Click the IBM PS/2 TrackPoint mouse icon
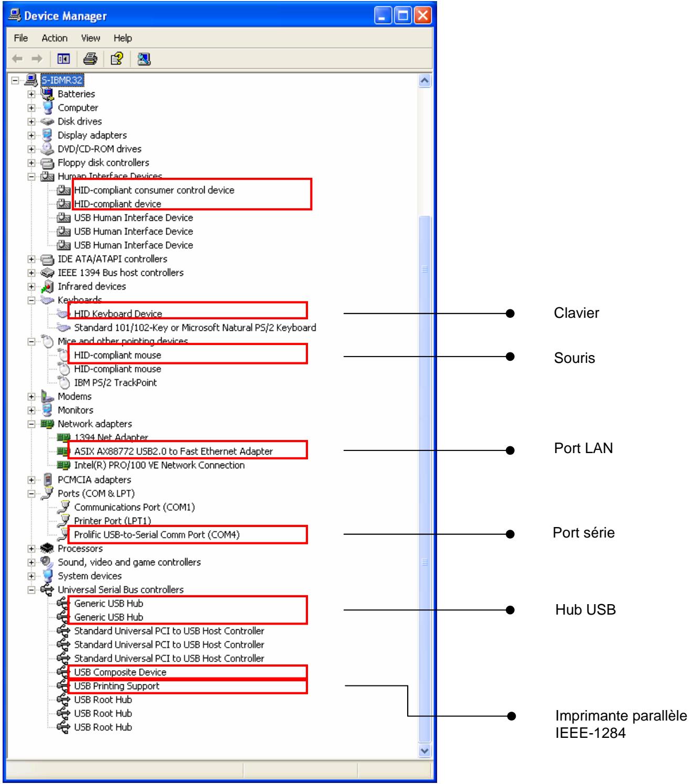The width and height of the screenshot is (690, 784). pos(63,382)
